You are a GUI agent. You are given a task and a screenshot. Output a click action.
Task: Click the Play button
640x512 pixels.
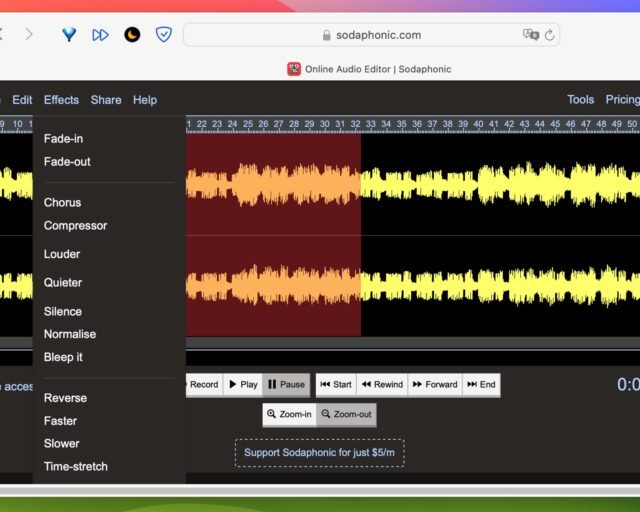(x=242, y=384)
